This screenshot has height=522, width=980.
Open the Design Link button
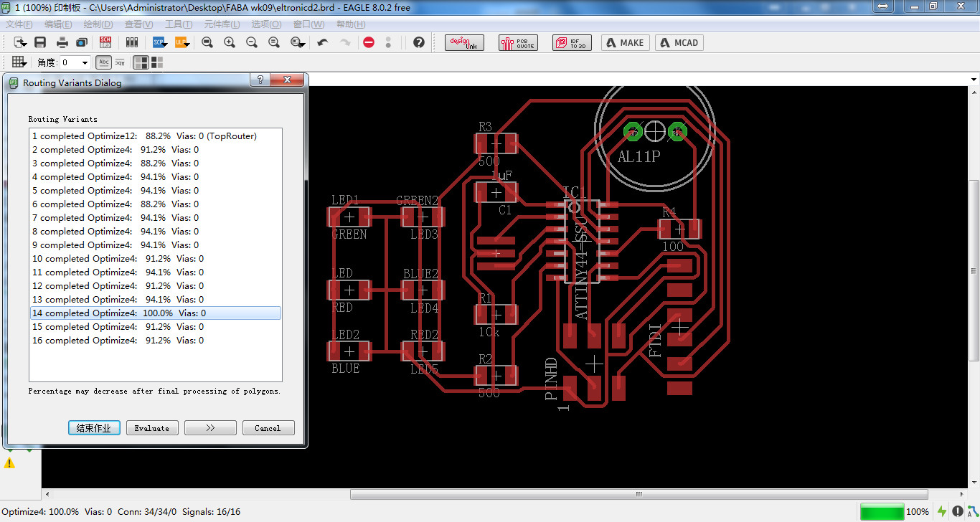(465, 42)
